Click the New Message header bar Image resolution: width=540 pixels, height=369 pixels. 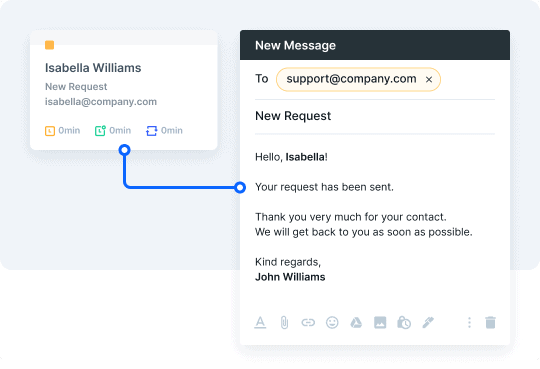point(375,45)
